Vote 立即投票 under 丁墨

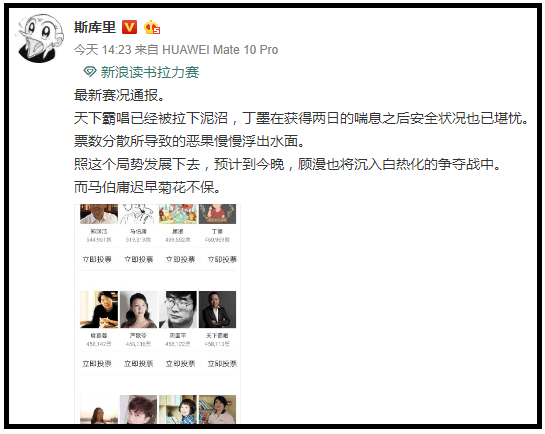[222, 259]
